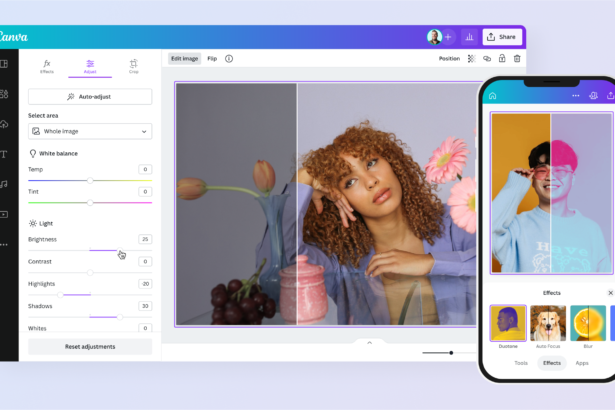Image resolution: width=615 pixels, height=410 pixels.
Task: Click the Tint slider handle
Action: pyautogui.click(x=90, y=202)
